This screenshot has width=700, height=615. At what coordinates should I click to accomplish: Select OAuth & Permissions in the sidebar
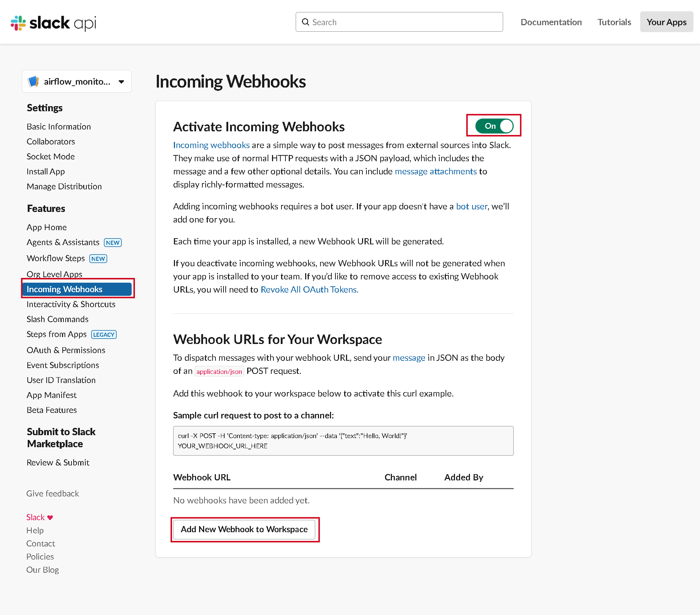coord(66,350)
